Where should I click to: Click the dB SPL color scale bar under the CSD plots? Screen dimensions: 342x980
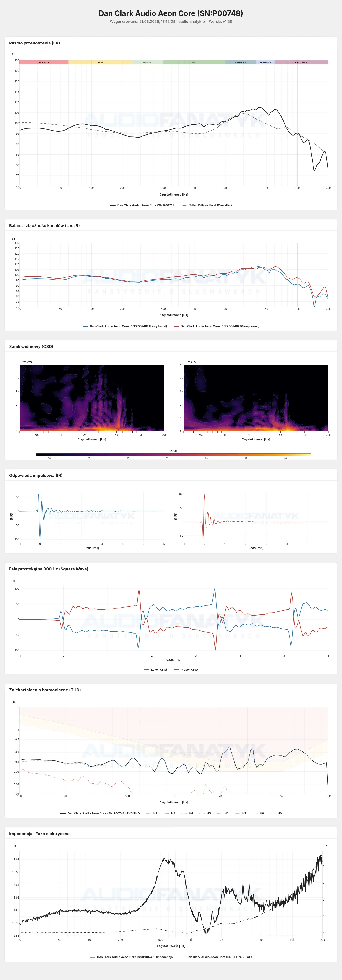pyautogui.click(x=174, y=455)
